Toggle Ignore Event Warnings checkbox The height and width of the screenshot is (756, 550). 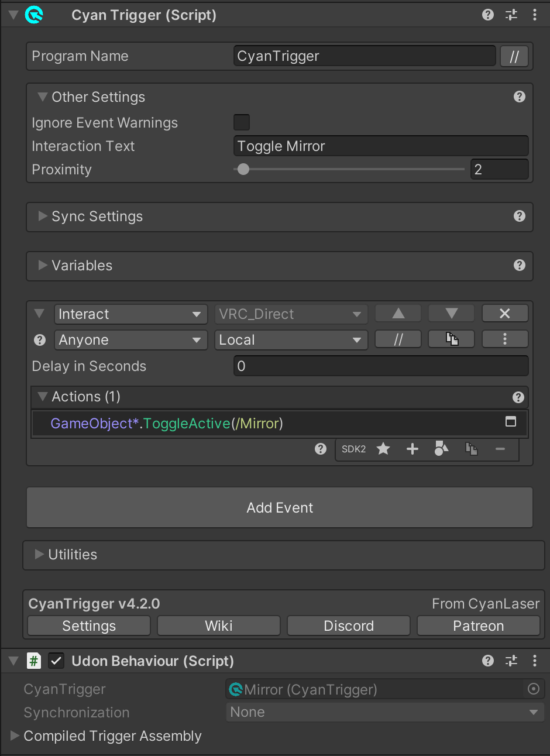(x=242, y=122)
